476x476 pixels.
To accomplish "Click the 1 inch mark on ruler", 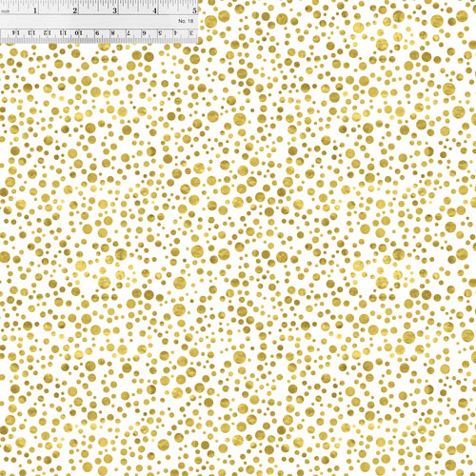I will click(x=35, y=10).
